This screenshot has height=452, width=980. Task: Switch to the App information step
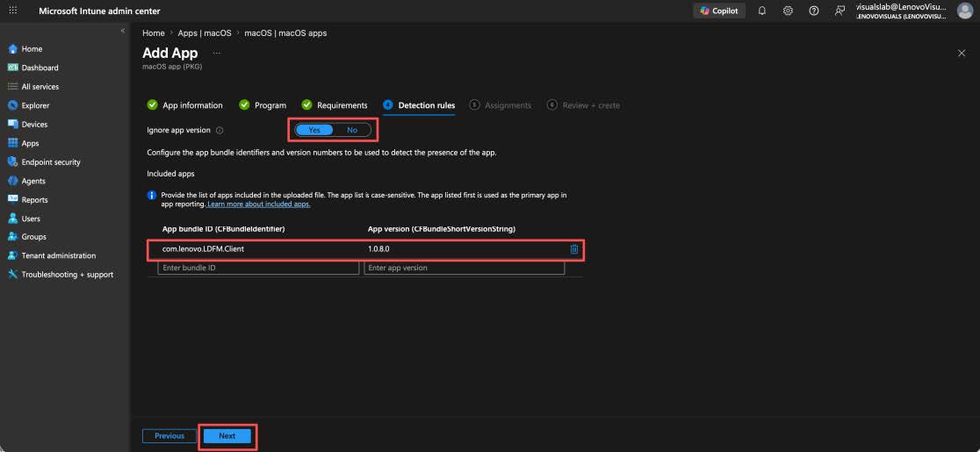coord(185,105)
